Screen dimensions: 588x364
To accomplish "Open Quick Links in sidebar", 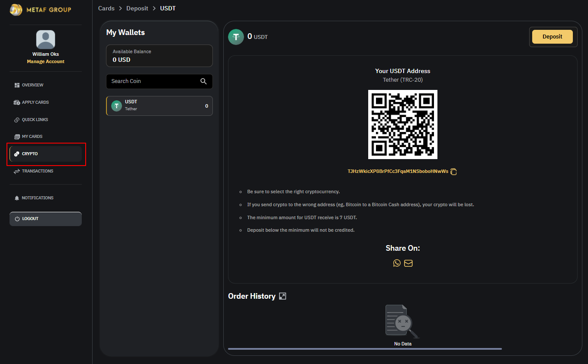I will 35,120.
